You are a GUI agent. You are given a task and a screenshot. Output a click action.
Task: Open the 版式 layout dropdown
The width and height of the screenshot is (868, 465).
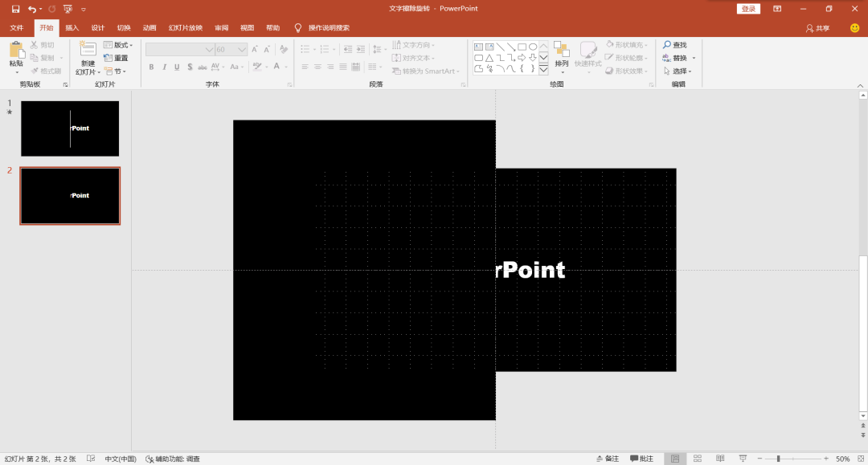(118, 45)
